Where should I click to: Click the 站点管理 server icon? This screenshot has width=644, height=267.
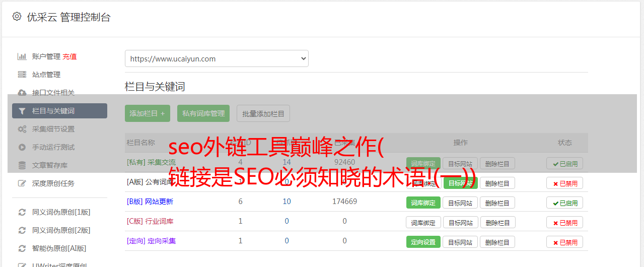[x=22, y=75]
